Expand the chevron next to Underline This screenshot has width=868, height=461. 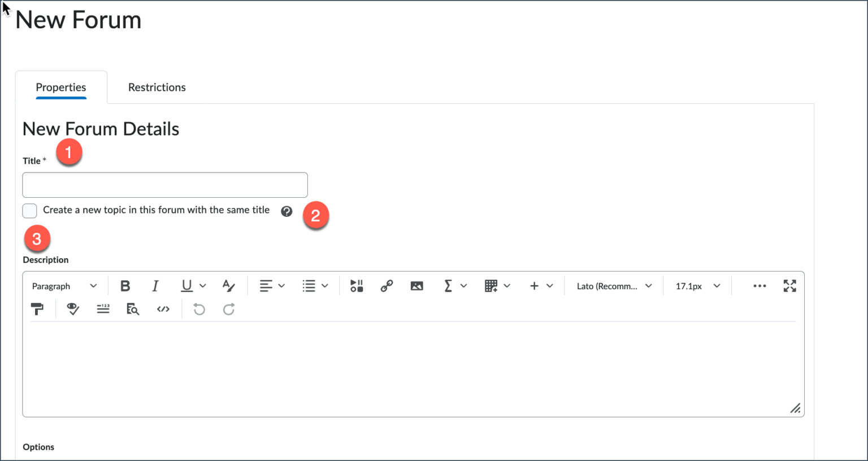[x=203, y=286]
